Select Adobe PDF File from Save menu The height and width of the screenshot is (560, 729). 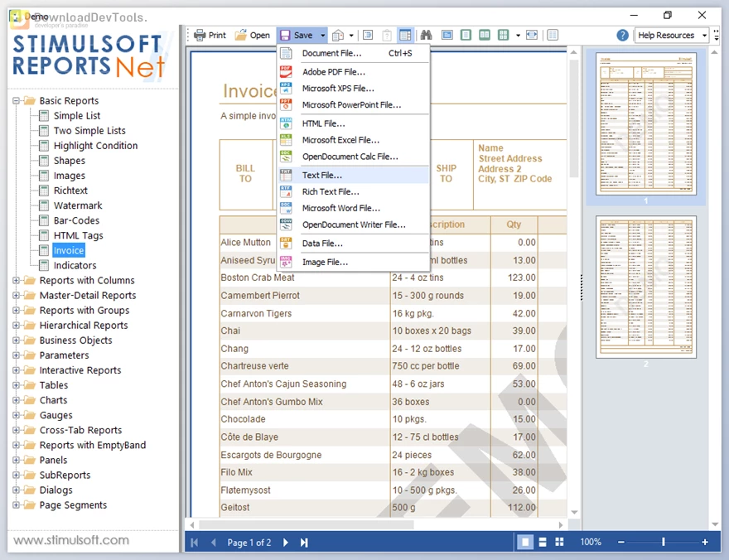[x=333, y=72]
